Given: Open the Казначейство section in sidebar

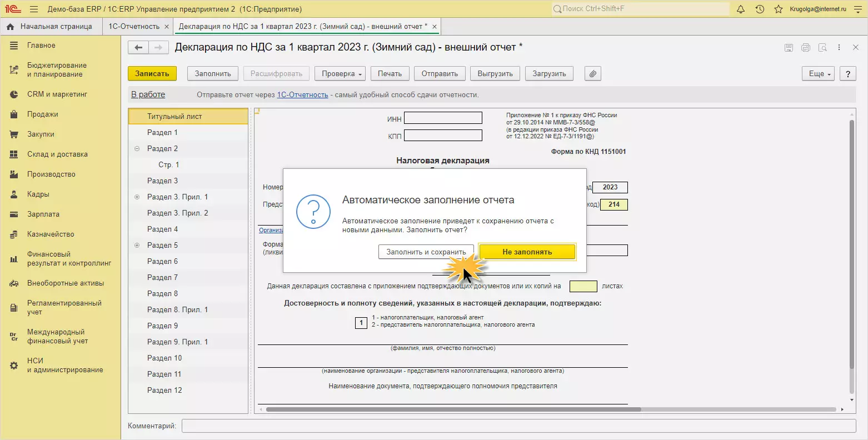Looking at the screenshot, I should tap(51, 234).
